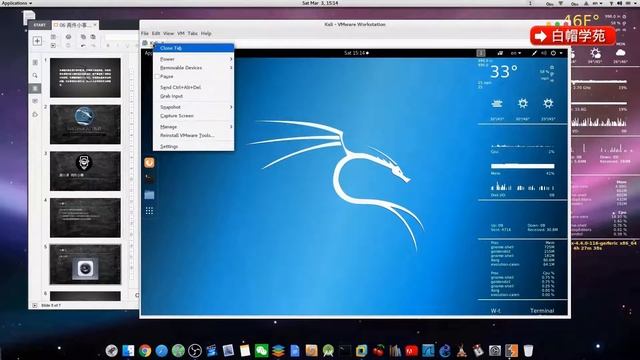The width and height of the screenshot is (640, 360).
Task: Open the Kali clock 'Sat 15:14'
Action: pos(356,53)
